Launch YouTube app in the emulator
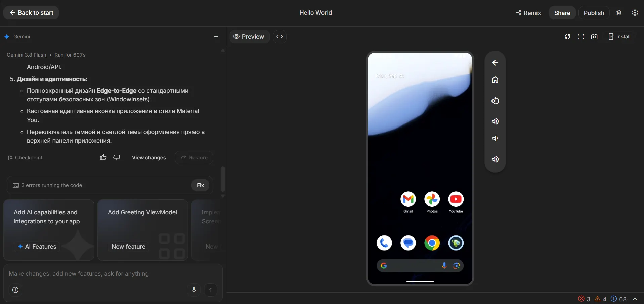This screenshot has height=304, width=644. tap(456, 199)
